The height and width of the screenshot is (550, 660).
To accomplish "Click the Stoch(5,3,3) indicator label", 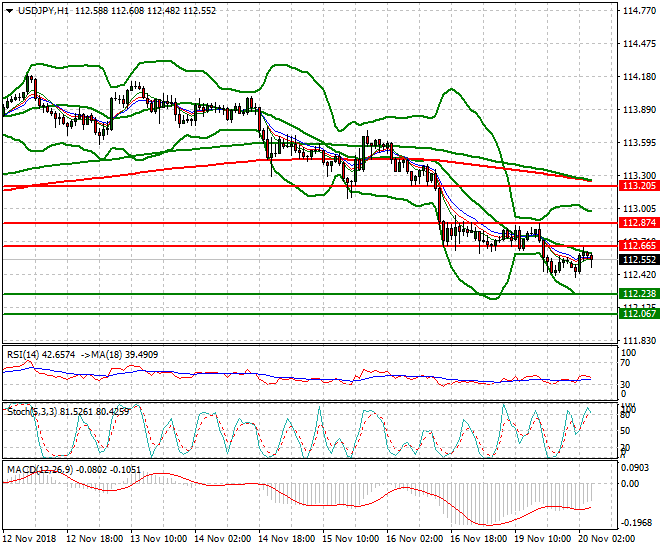I will tap(32, 412).
